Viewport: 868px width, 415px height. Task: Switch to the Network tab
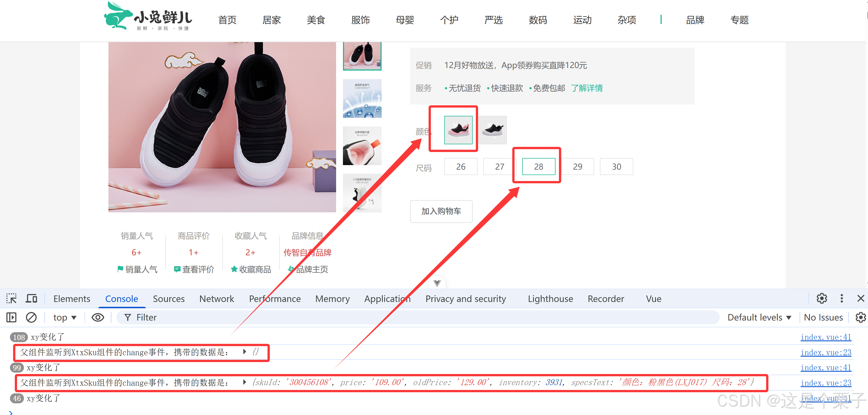216,299
